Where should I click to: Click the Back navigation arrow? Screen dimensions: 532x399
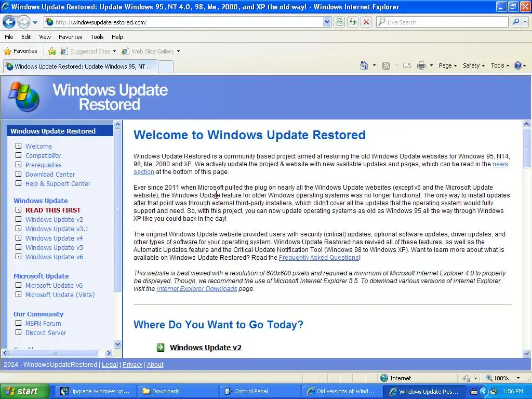point(9,22)
